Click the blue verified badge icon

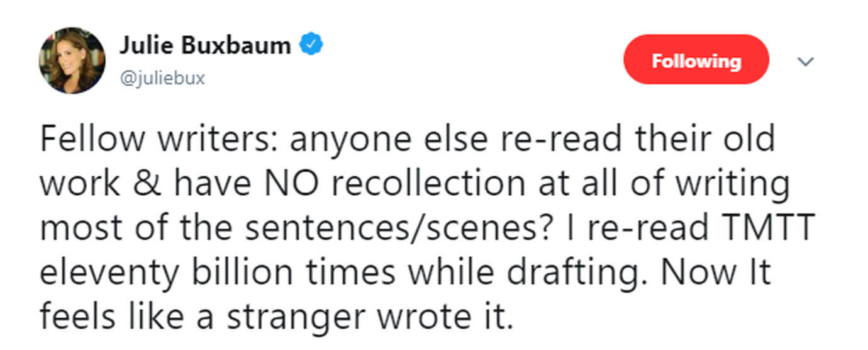pyautogui.click(x=313, y=46)
